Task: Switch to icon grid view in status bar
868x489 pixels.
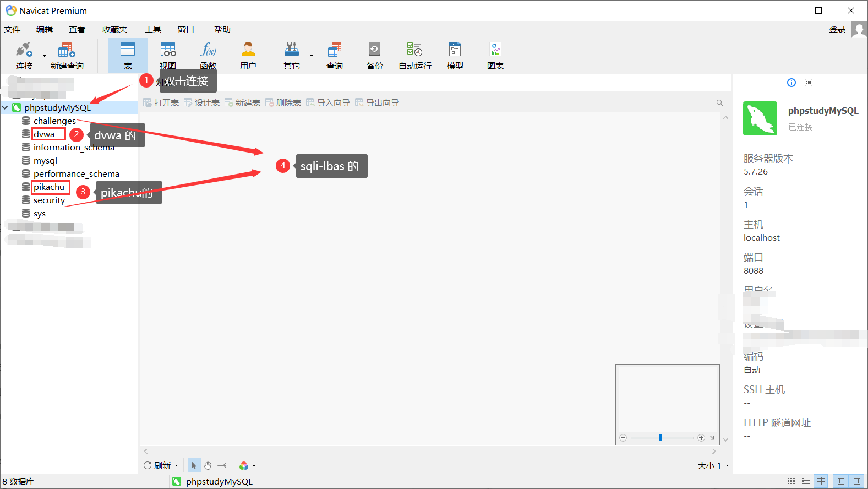Action: 791,481
